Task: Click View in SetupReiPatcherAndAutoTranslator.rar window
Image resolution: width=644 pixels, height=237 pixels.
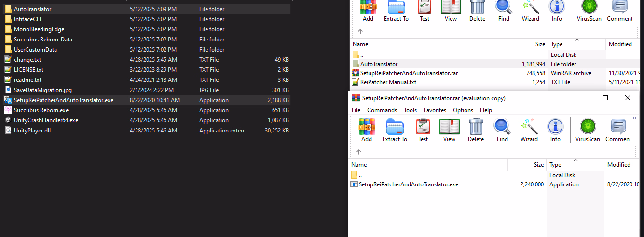Action: click(x=449, y=131)
